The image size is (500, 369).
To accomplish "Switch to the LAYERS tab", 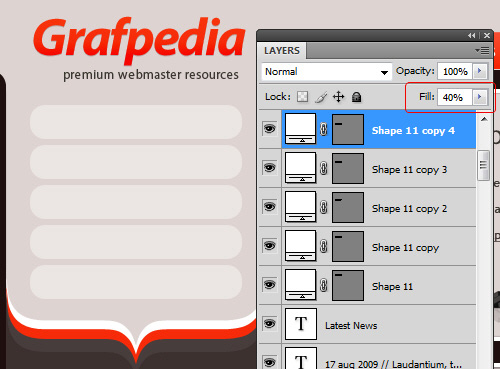I will pyautogui.click(x=282, y=51).
